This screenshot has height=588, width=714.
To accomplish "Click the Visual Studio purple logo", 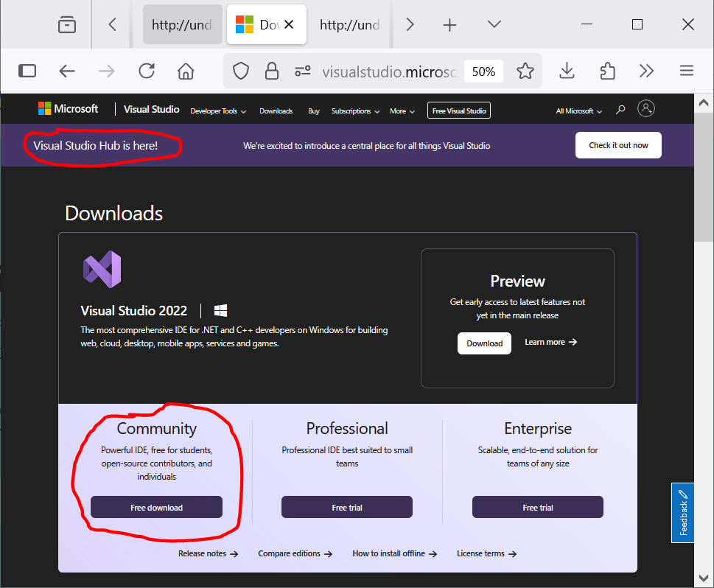I will tap(102, 269).
